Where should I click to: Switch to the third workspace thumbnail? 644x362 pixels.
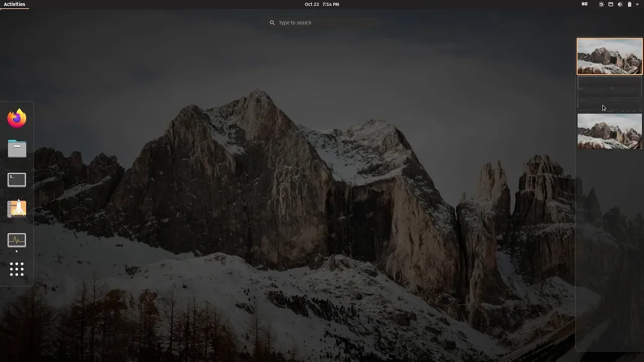click(609, 131)
